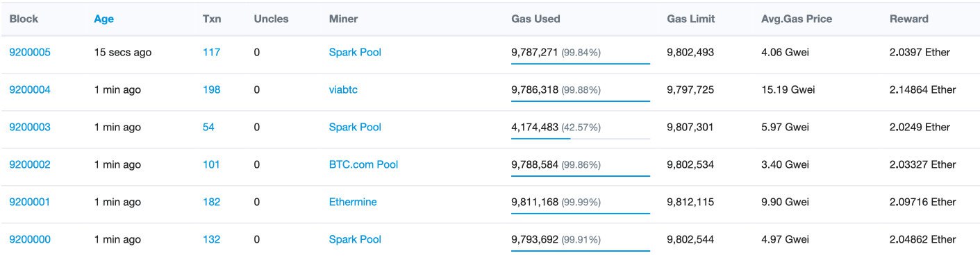
Task: Select gas used value 9,788,584
Action: point(535,164)
